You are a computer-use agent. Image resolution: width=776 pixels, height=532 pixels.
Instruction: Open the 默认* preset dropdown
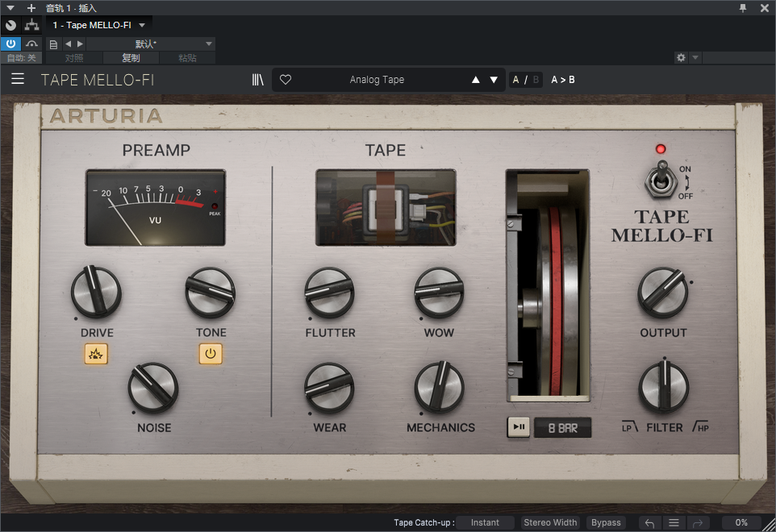point(151,44)
